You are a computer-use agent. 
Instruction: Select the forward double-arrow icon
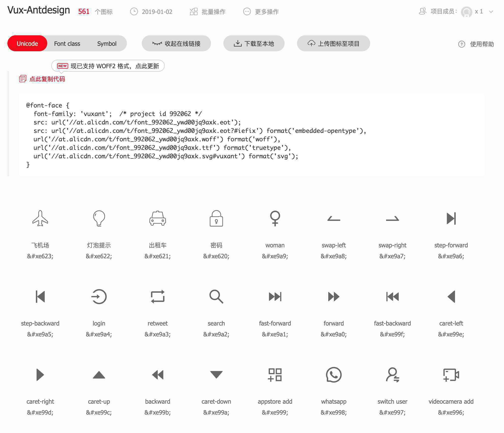(x=334, y=296)
